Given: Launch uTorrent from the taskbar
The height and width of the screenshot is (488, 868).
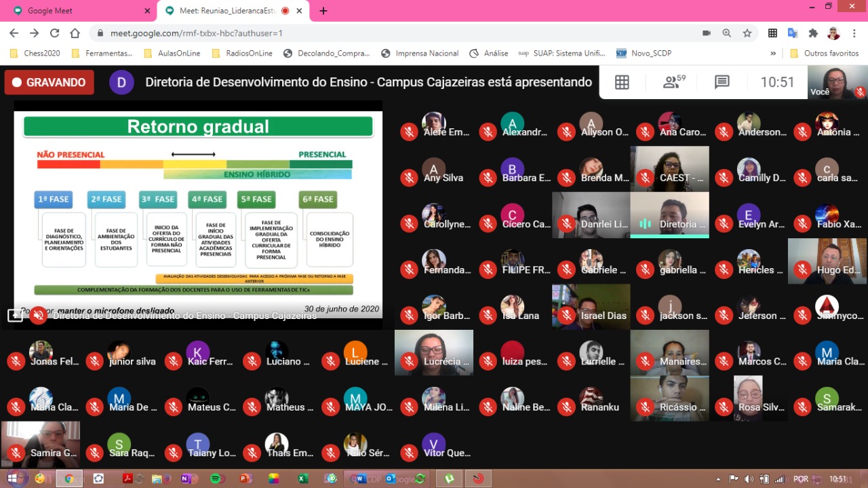Looking at the screenshot, I should (x=450, y=478).
